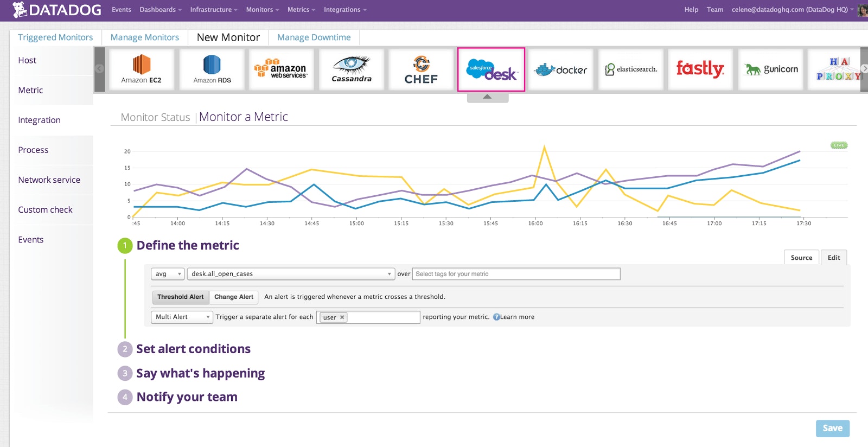
Task: Open the Dashboards menu in top bar
Action: click(x=160, y=10)
